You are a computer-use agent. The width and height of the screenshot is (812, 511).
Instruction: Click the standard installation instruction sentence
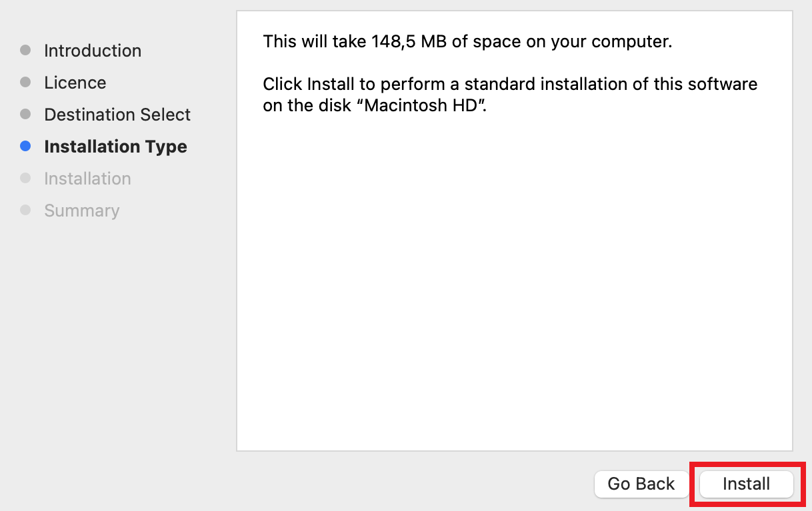click(x=510, y=84)
